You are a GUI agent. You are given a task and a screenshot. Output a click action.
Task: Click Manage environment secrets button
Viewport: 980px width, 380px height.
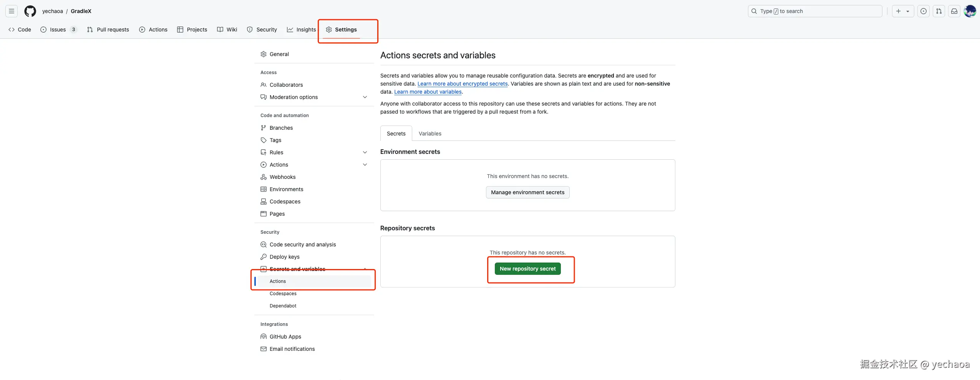(x=527, y=192)
